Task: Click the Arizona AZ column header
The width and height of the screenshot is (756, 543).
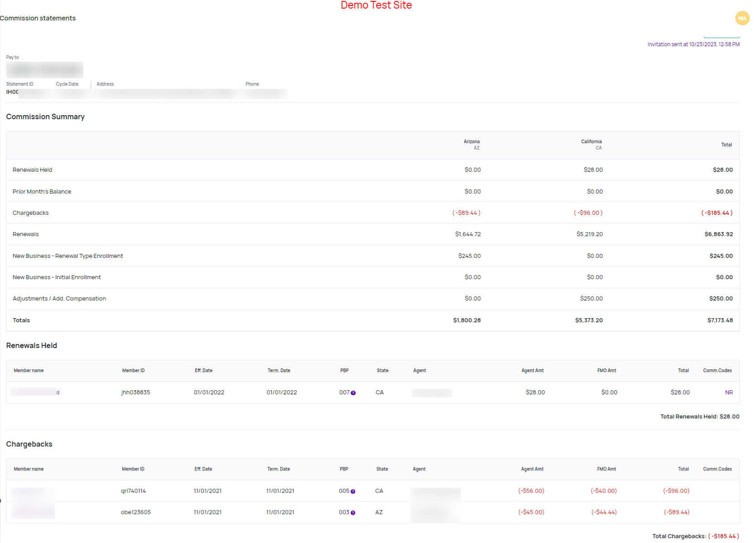Action: click(x=472, y=145)
